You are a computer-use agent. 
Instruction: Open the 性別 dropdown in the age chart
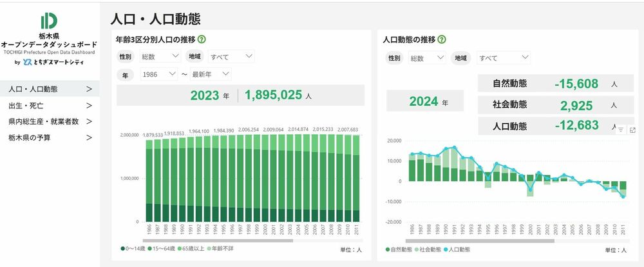(x=160, y=57)
